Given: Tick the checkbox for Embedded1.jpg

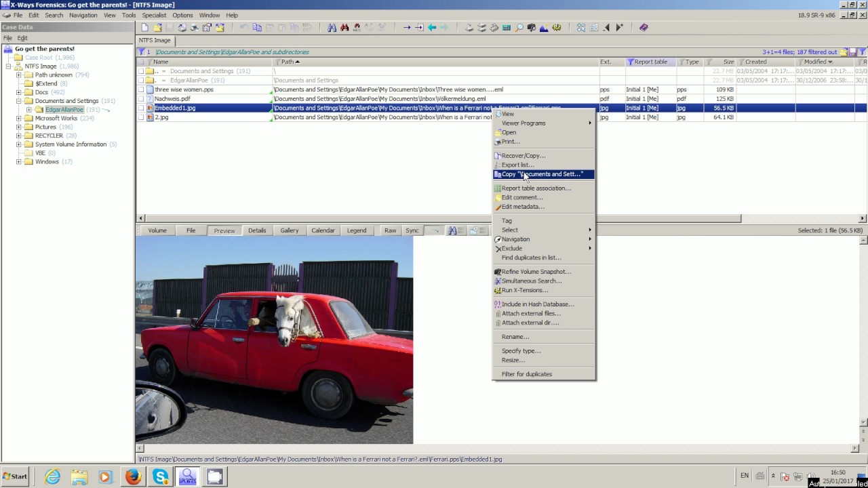Looking at the screenshot, I should [x=141, y=108].
